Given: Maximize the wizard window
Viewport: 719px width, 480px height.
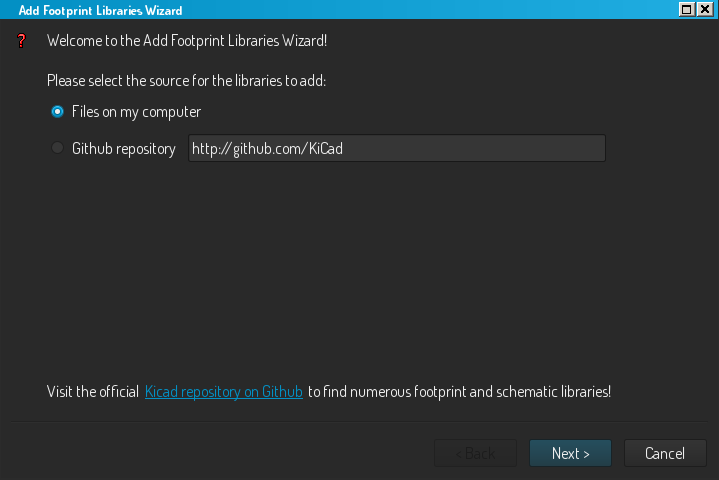Looking at the screenshot, I should 687,9.
